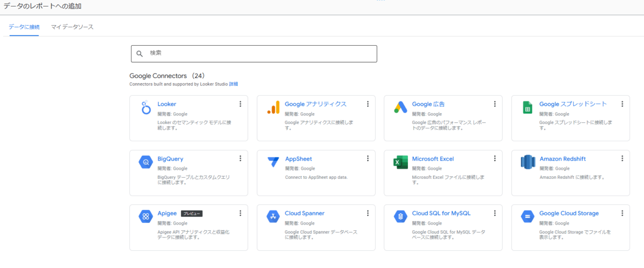The image size is (644, 268).
Task: Click 'Connectors built and supported by Looker Studio' text
Action: click(x=179, y=84)
